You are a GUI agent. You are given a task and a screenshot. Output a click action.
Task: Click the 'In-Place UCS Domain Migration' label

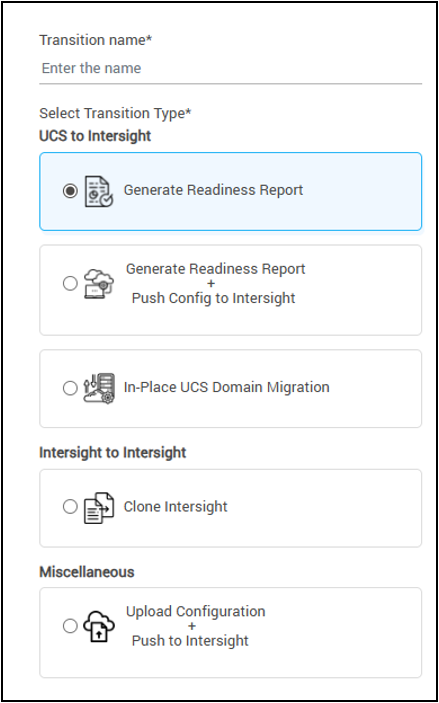pos(226,387)
